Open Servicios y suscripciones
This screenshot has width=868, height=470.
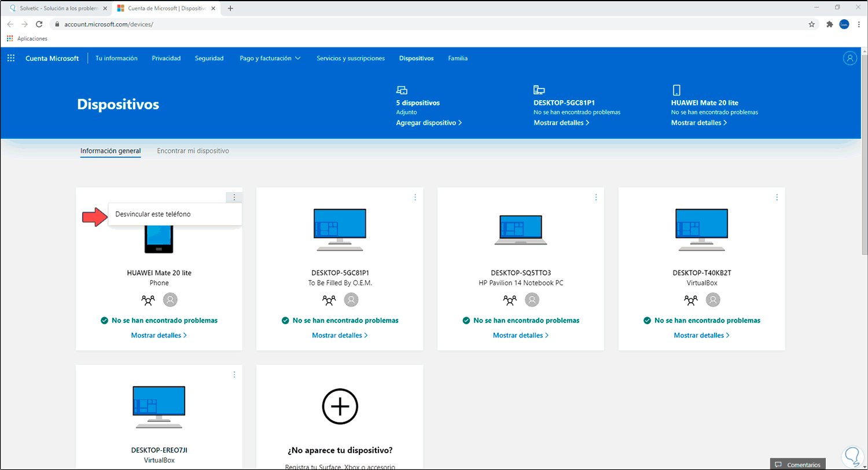coord(351,58)
